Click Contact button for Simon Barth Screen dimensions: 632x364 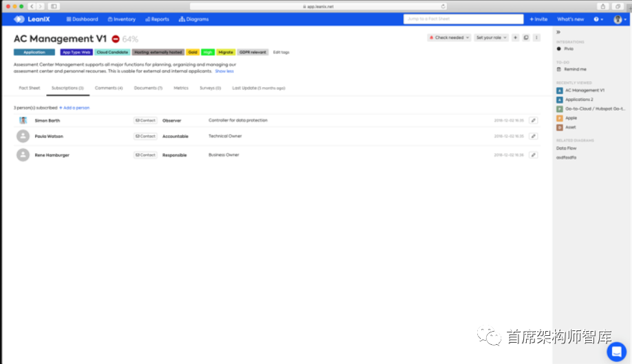click(x=146, y=120)
